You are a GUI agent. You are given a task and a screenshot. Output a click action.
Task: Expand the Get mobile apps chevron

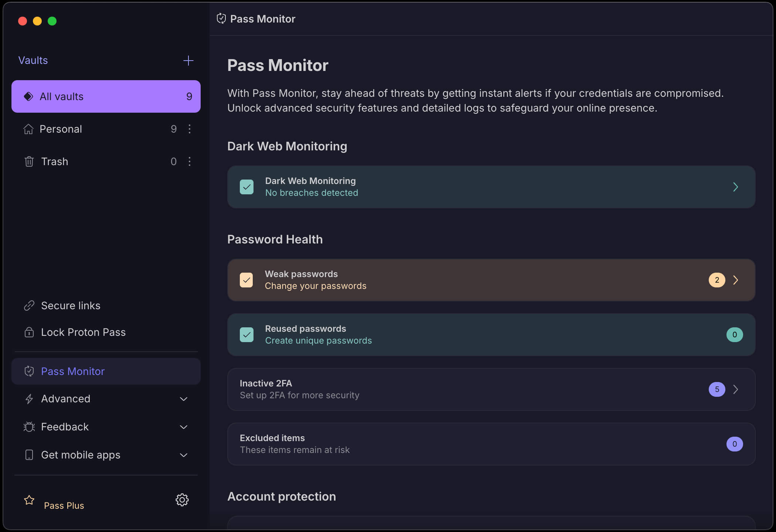184,455
